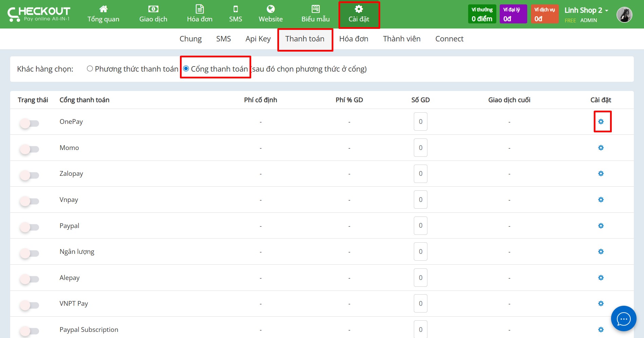
Task: Click the OnePay Số GD field
Action: (x=420, y=121)
